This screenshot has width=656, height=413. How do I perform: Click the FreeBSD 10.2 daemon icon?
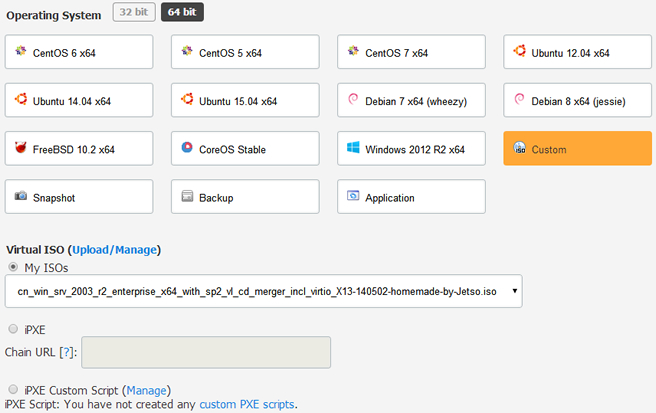pos(20,149)
